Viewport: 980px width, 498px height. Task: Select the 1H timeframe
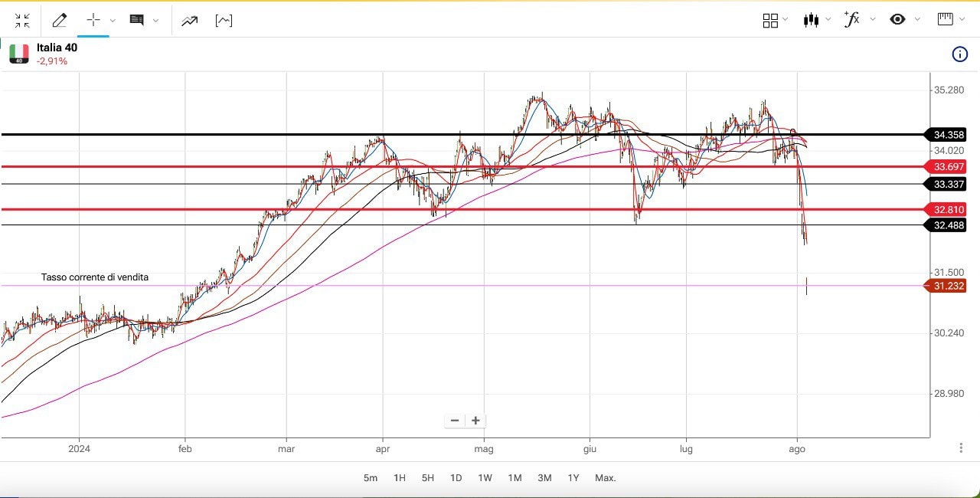[x=400, y=478]
